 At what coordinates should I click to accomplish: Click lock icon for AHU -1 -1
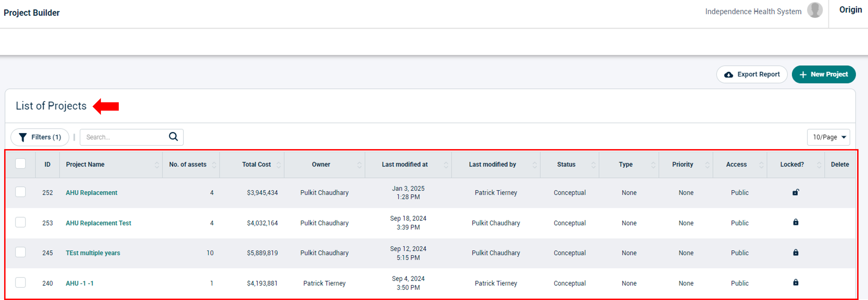point(796,282)
